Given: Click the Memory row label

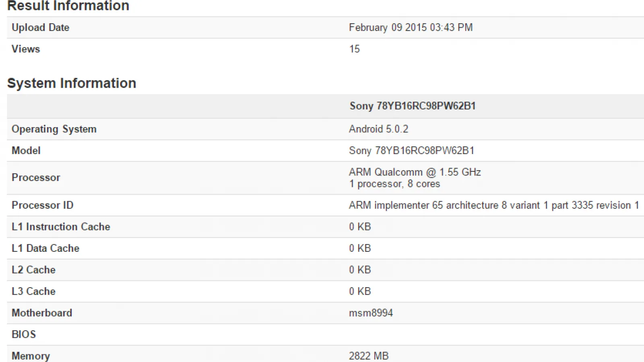Looking at the screenshot, I should click(31, 356).
